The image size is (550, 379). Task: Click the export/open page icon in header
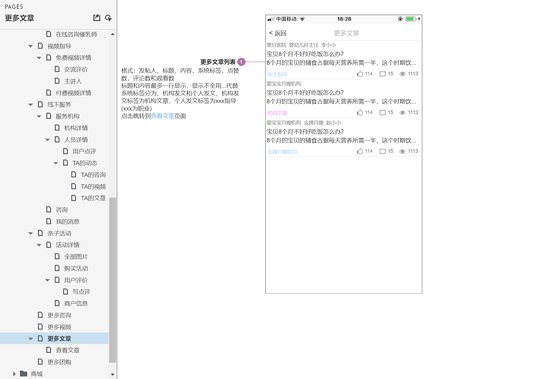[96, 18]
